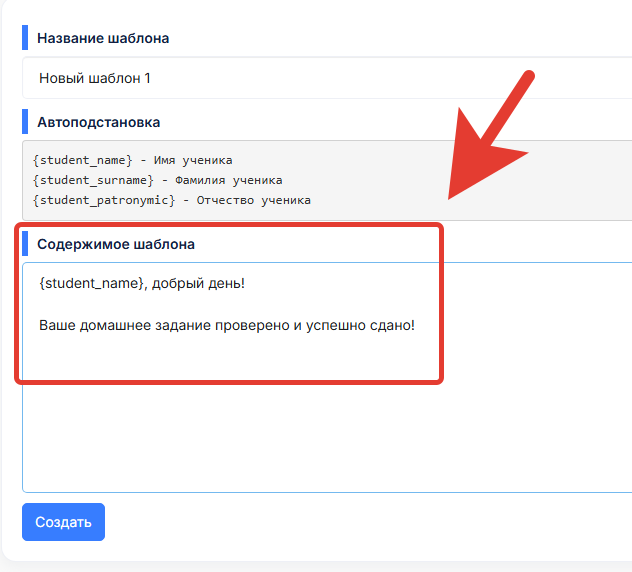Screen dimensions: 632x572
Task: Select the {student_surname} placeholder code
Action: coord(93,180)
